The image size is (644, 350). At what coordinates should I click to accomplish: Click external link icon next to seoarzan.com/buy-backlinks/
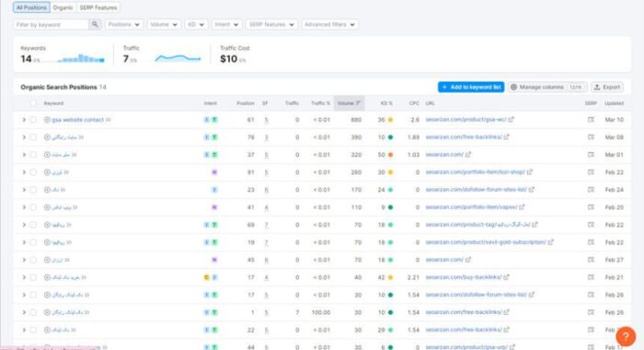506,277
